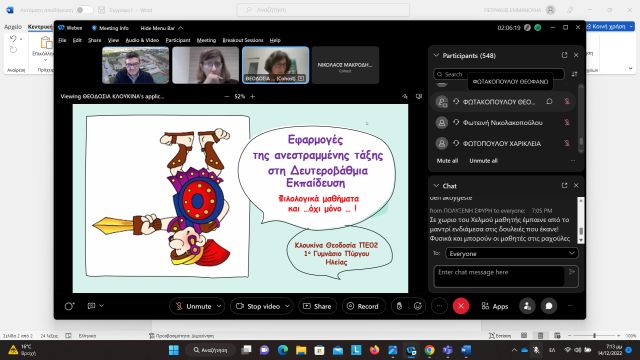Open the Help menu in Webex
Viewport: 640px width, 360px height.
pyautogui.click(x=275, y=40)
